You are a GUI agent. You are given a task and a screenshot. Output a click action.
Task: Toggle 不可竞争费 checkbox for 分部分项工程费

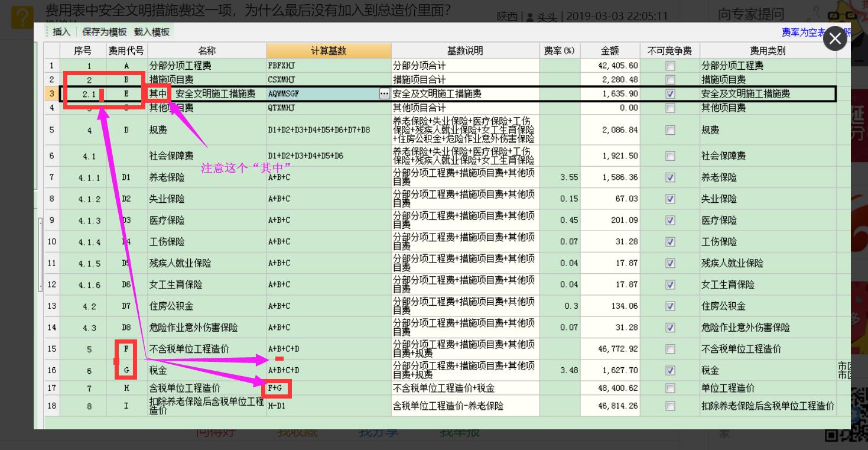point(670,66)
